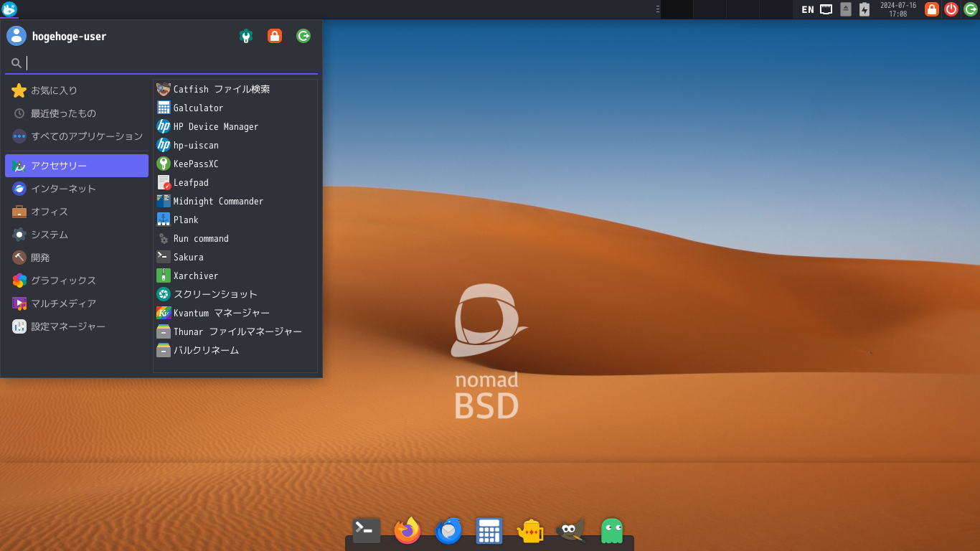980x551 pixels.
Task: Launch Galculator from the accessories list
Action: pyautogui.click(x=235, y=108)
